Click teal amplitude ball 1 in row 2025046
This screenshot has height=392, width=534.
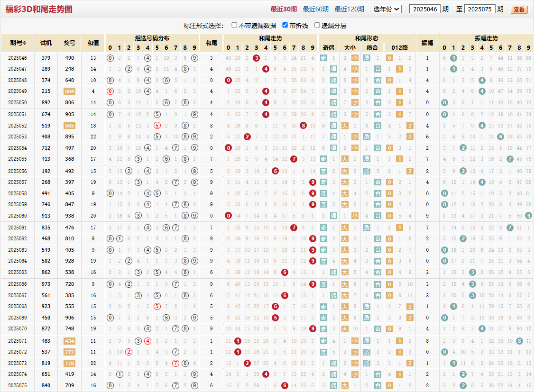click(x=454, y=58)
